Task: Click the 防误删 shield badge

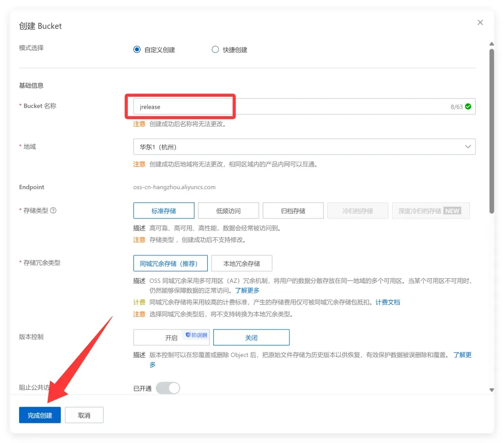Action: pos(196,335)
